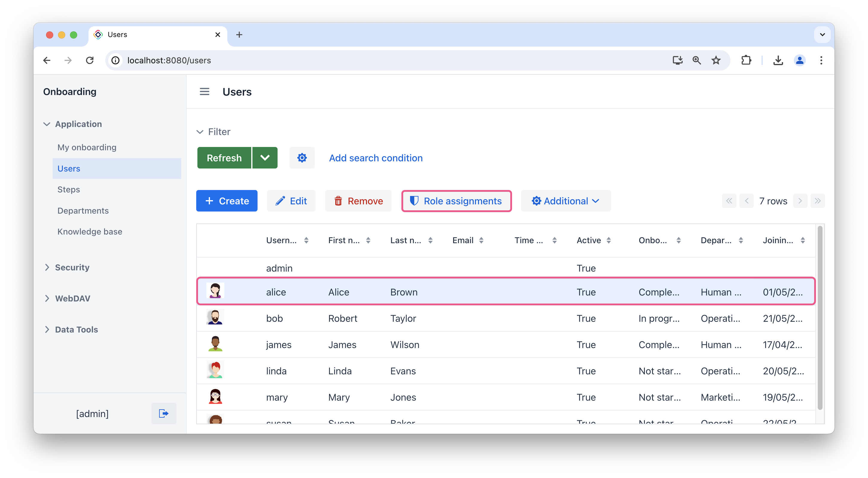This screenshot has height=478, width=868.
Task: Click the Username column sort icon
Action: click(307, 240)
